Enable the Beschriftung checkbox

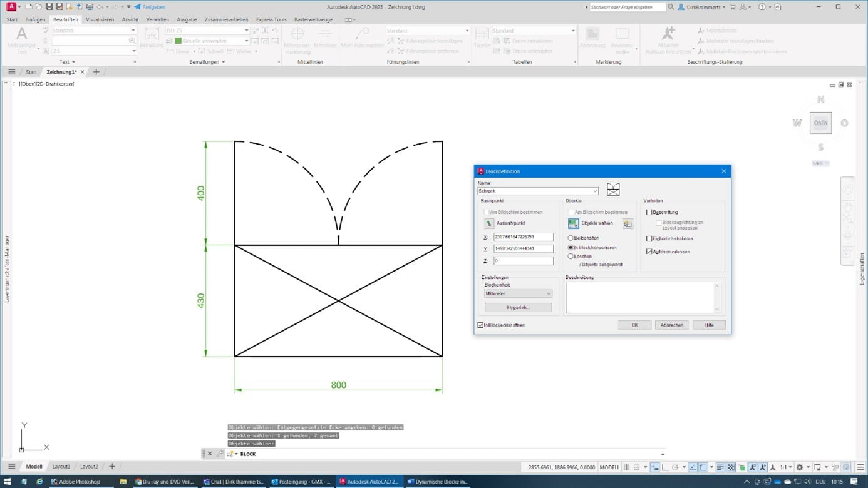pyautogui.click(x=649, y=212)
